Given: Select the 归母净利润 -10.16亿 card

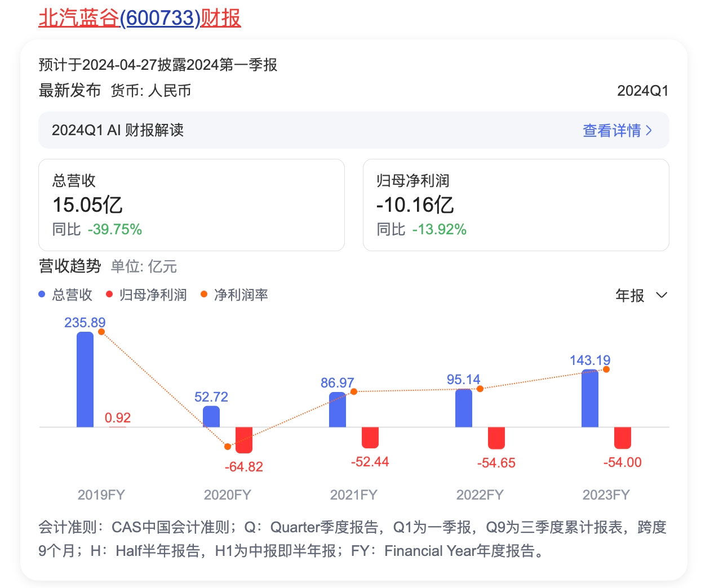Looking at the screenshot, I should click(516, 205).
